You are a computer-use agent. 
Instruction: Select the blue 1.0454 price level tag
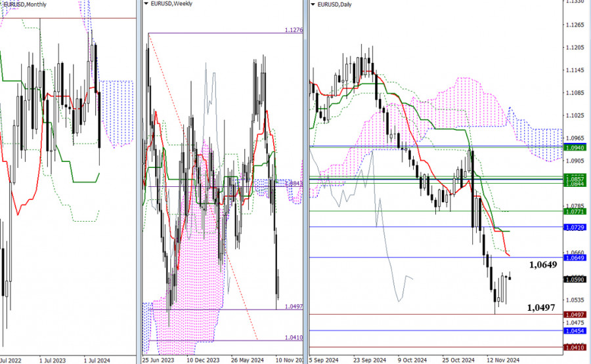(575, 331)
